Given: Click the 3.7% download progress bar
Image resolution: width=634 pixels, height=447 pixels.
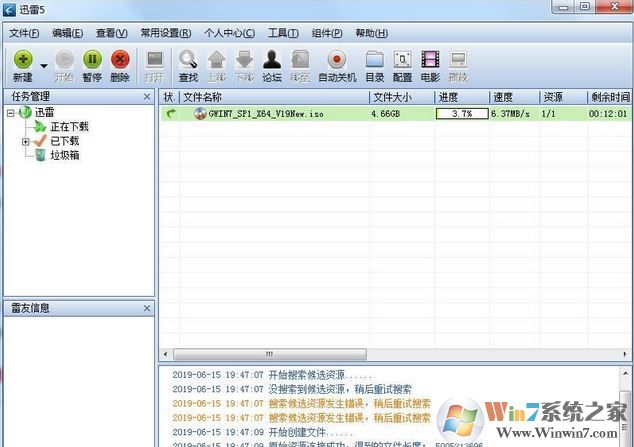Looking at the screenshot, I should (x=461, y=114).
